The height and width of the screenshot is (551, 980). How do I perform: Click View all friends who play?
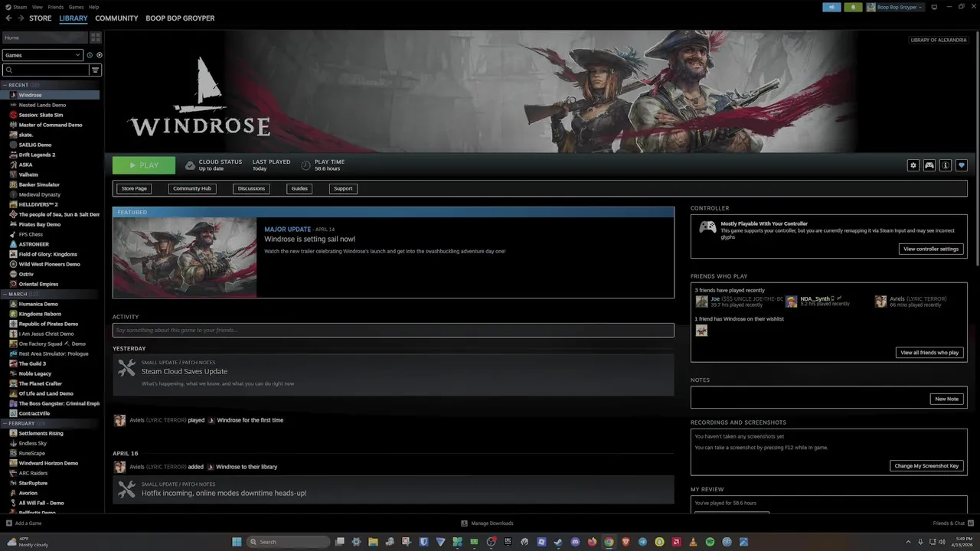point(929,353)
